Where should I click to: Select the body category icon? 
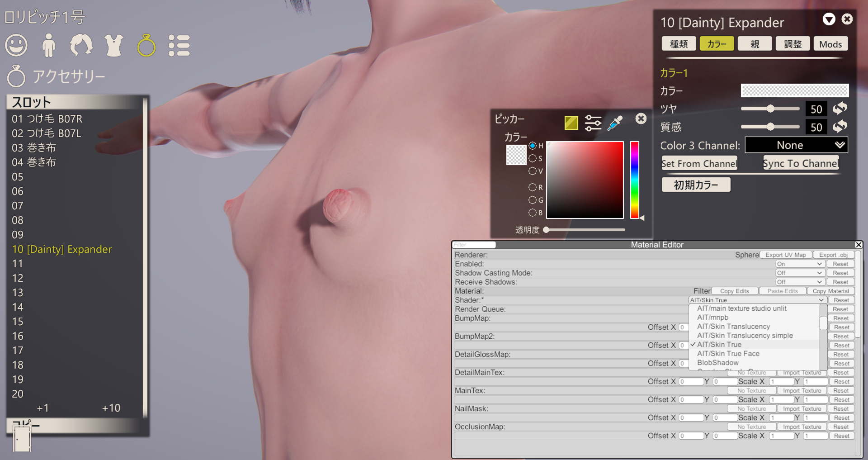click(x=49, y=46)
